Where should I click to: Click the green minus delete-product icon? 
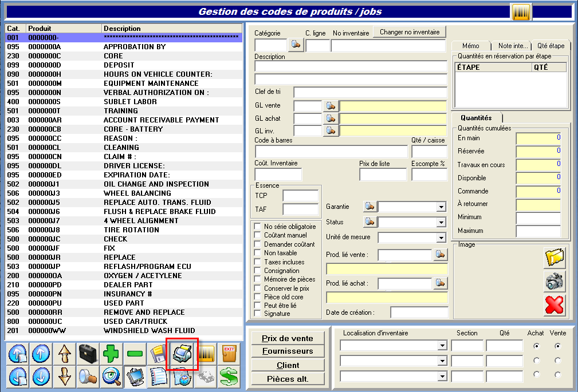pos(135,354)
